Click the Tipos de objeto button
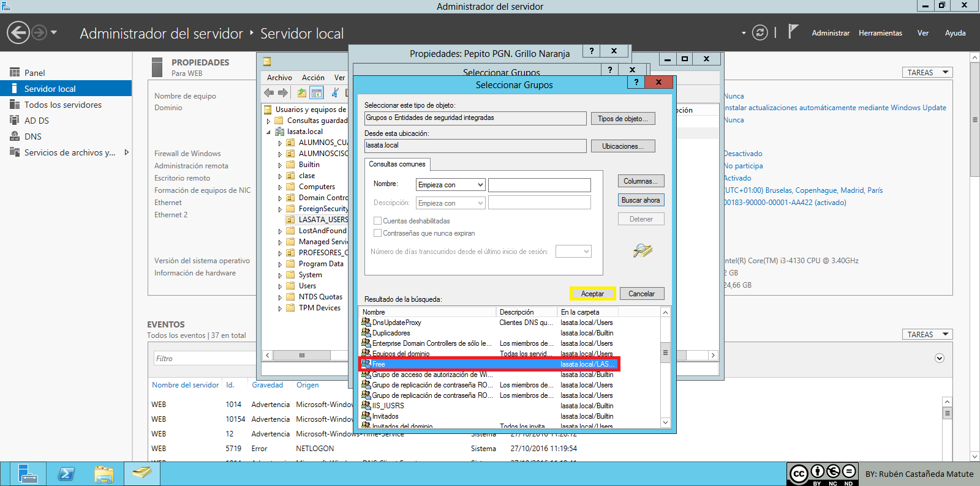 [x=623, y=119]
